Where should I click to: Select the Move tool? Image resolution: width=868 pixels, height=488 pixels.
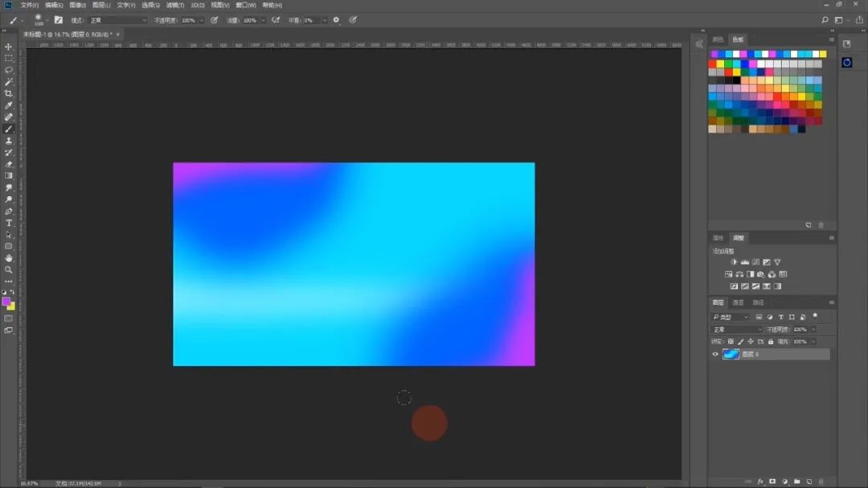point(8,47)
